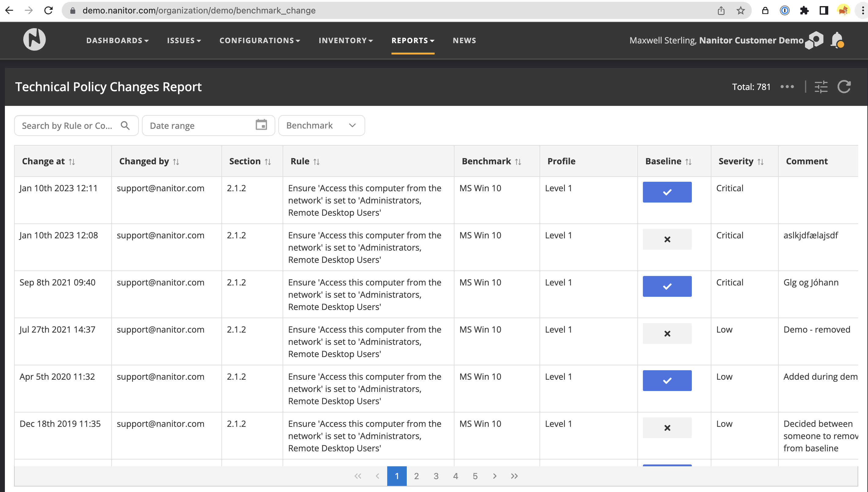Jump to the last results page
Viewport: 868px width, 492px height.
point(514,476)
